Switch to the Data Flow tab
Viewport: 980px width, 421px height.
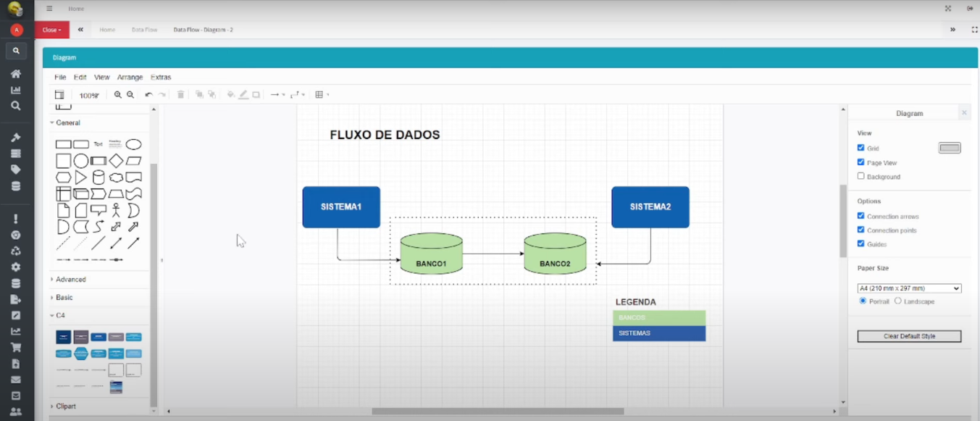[144, 30]
